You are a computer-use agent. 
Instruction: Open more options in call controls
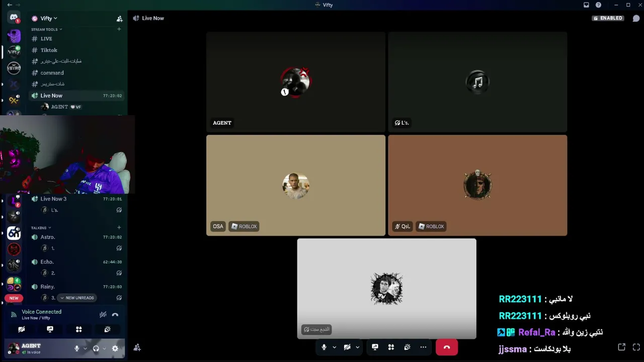(x=423, y=347)
